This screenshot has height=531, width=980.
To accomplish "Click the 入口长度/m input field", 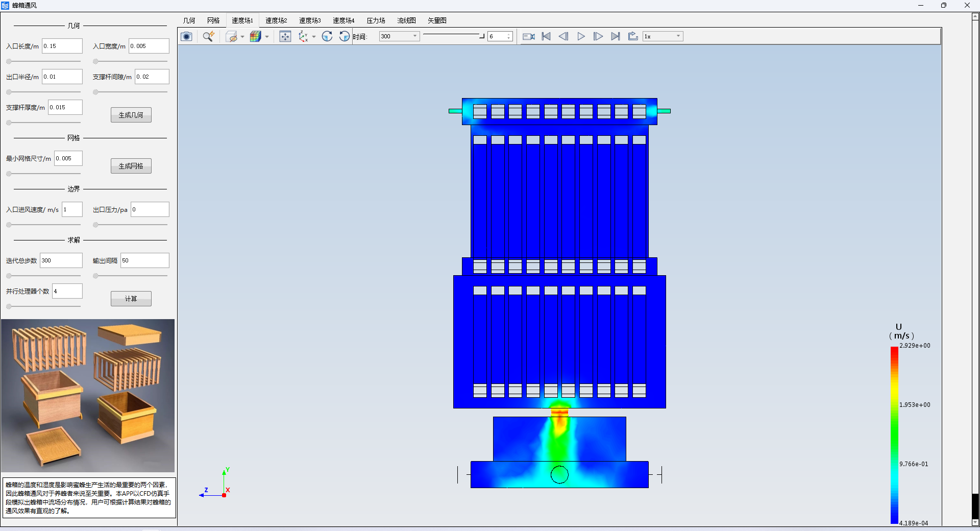I will (x=62, y=46).
